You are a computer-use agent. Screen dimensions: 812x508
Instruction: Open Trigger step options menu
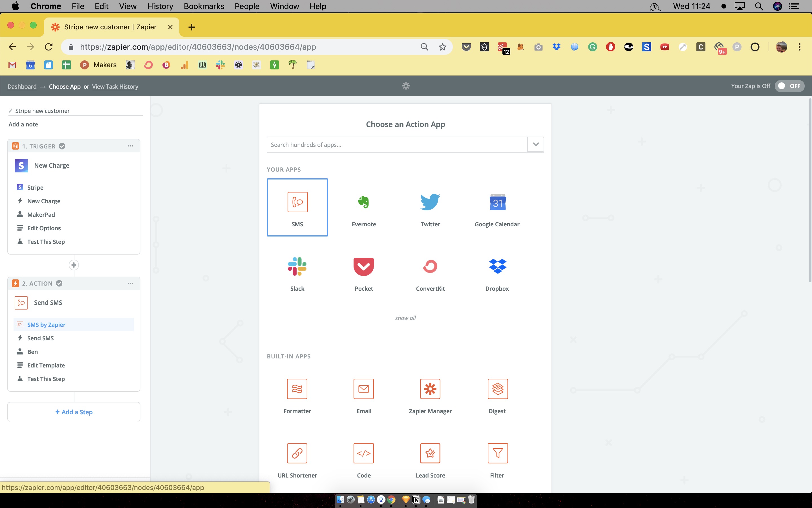(131, 146)
